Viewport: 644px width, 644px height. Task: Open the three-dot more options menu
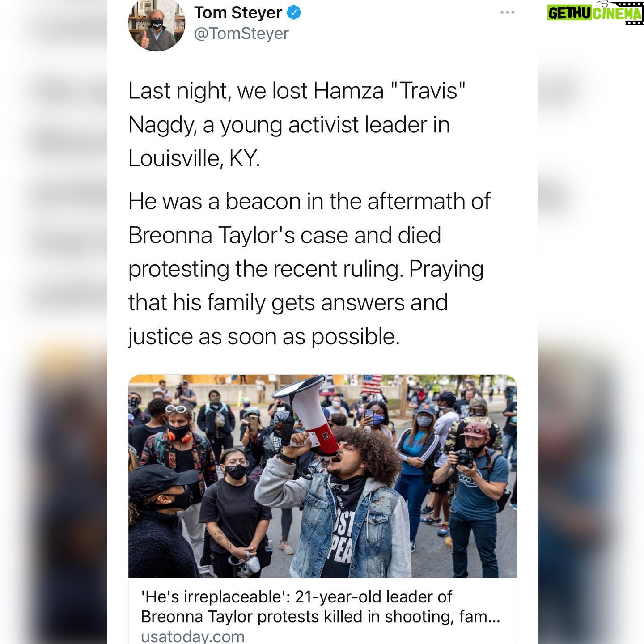(x=507, y=13)
